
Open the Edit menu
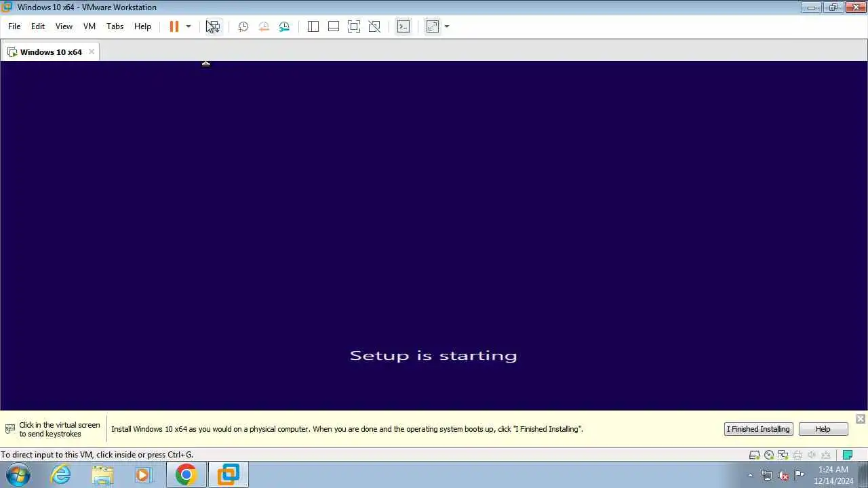click(38, 26)
